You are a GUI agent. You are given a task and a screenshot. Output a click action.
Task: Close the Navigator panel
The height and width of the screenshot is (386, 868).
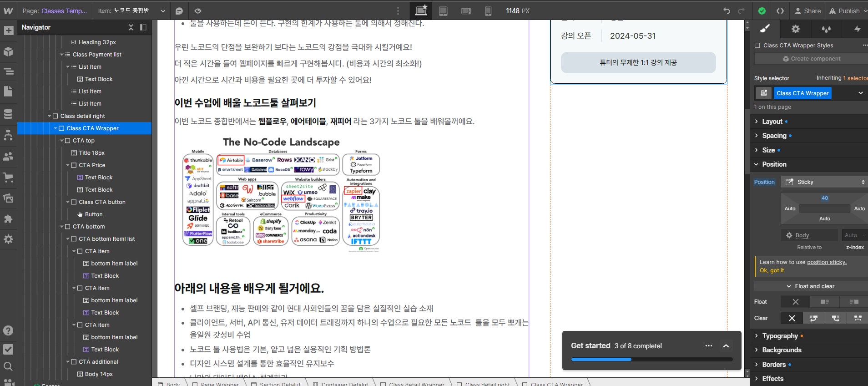[131, 27]
